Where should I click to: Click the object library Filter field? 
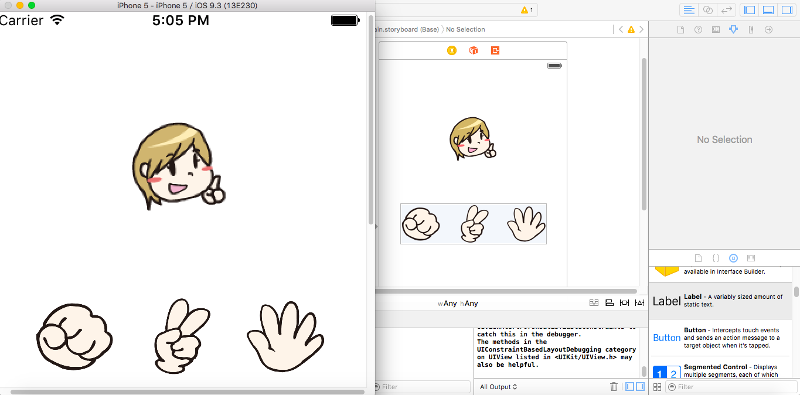point(732,387)
